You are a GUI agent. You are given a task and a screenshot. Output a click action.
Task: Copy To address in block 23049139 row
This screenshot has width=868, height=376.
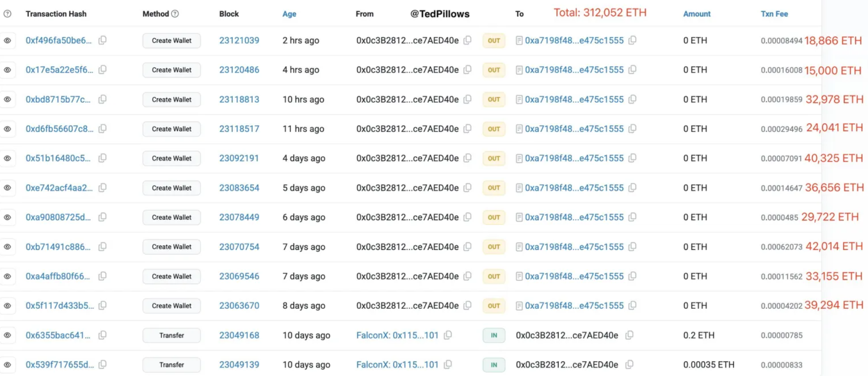(629, 365)
